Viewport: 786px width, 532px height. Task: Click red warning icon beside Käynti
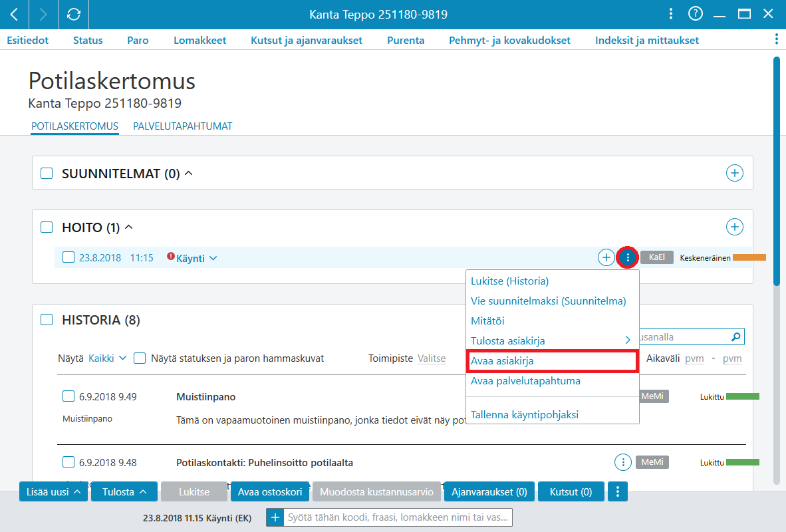click(170, 256)
